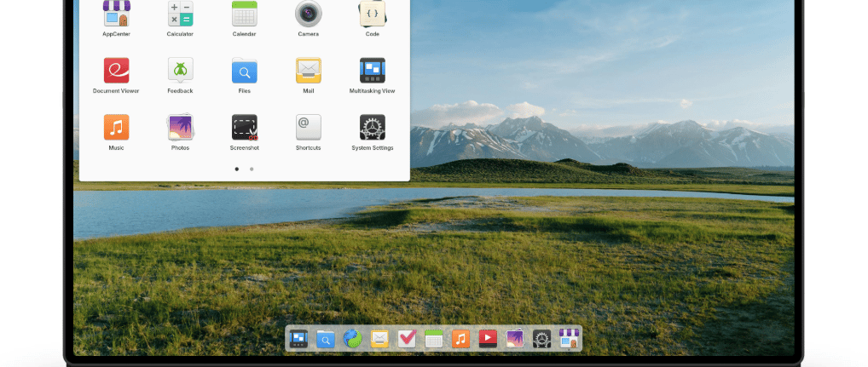Open Calendar icon in the dock
This screenshot has height=367, width=868.
click(x=434, y=338)
